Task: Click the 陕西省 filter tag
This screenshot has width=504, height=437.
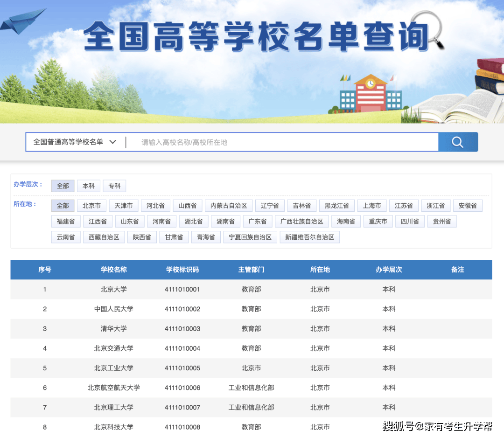Action: 142,237
